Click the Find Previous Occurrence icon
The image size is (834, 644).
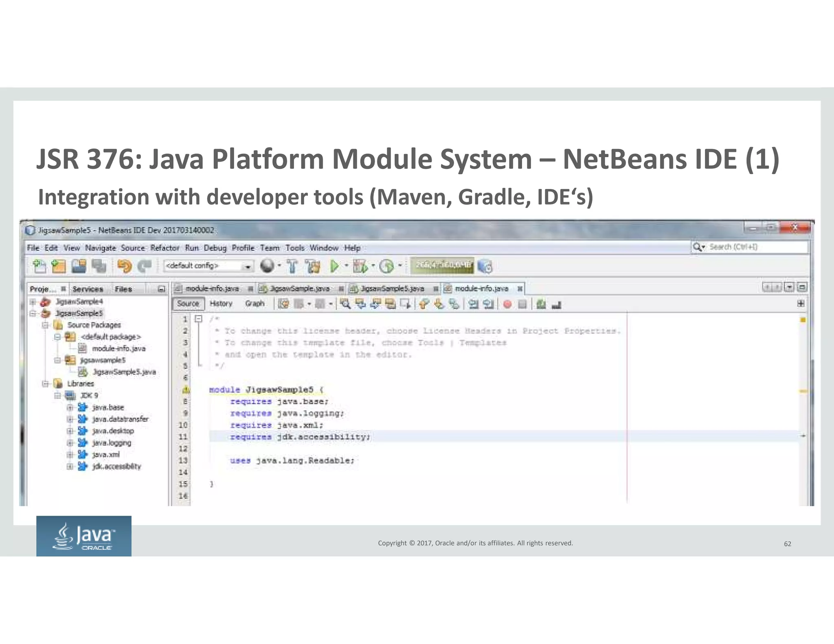pyautogui.click(x=360, y=304)
